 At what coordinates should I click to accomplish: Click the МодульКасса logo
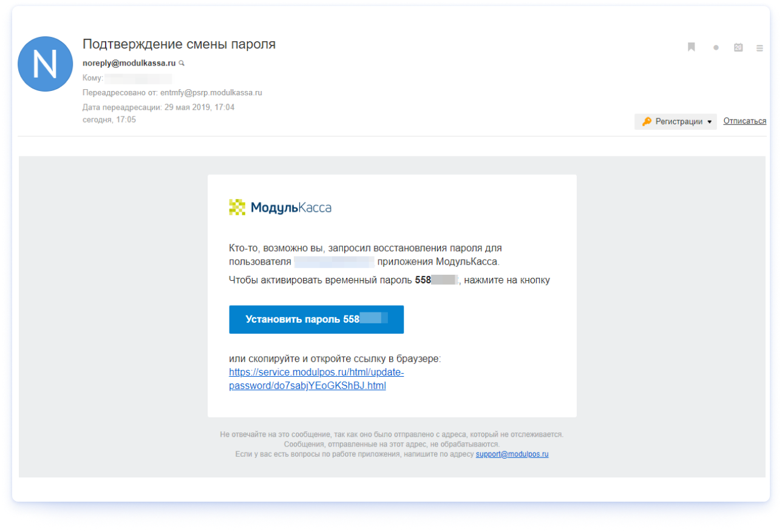click(280, 207)
